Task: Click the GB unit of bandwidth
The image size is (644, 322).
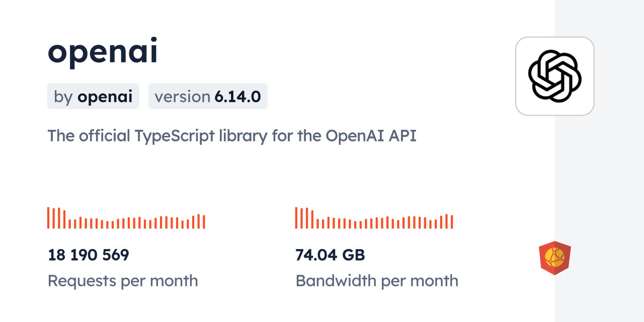Action: coord(353,255)
